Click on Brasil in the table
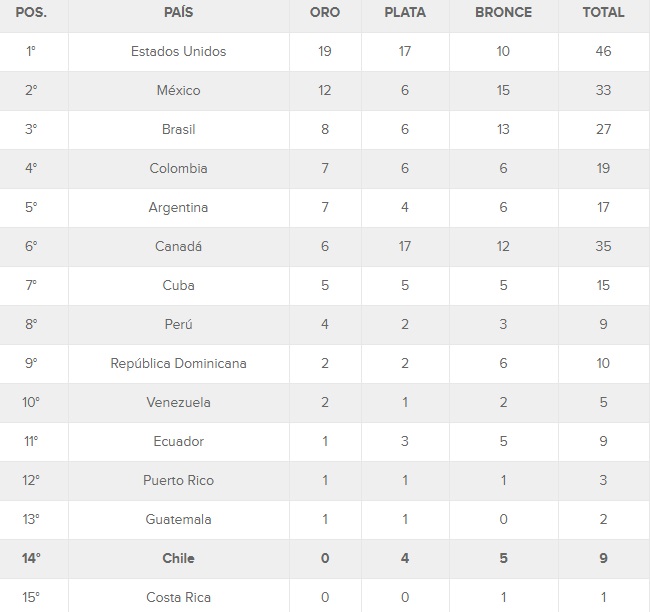The width and height of the screenshot is (650, 612). click(x=178, y=129)
